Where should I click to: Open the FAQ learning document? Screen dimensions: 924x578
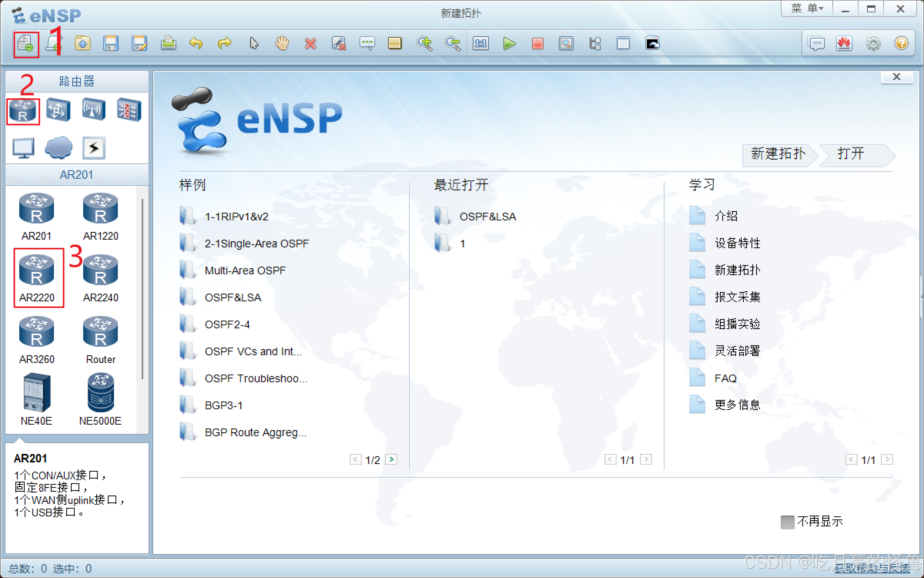[x=725, y=378]
